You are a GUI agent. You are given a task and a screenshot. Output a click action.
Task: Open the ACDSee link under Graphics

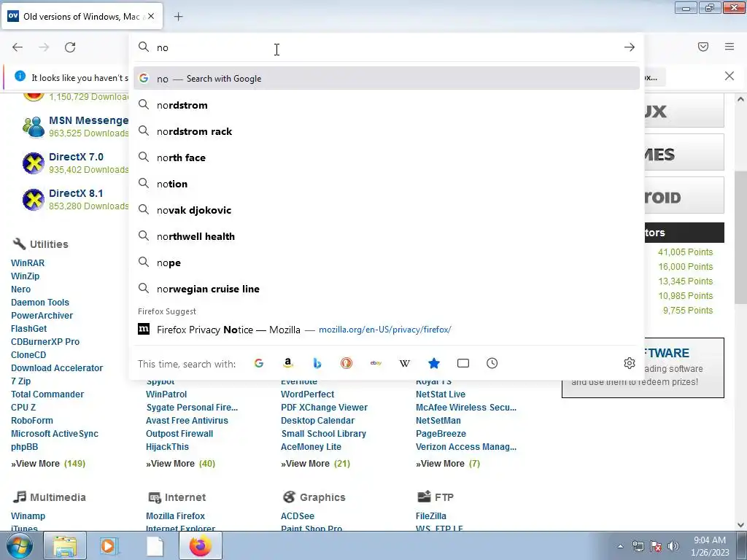click(298, 516)
